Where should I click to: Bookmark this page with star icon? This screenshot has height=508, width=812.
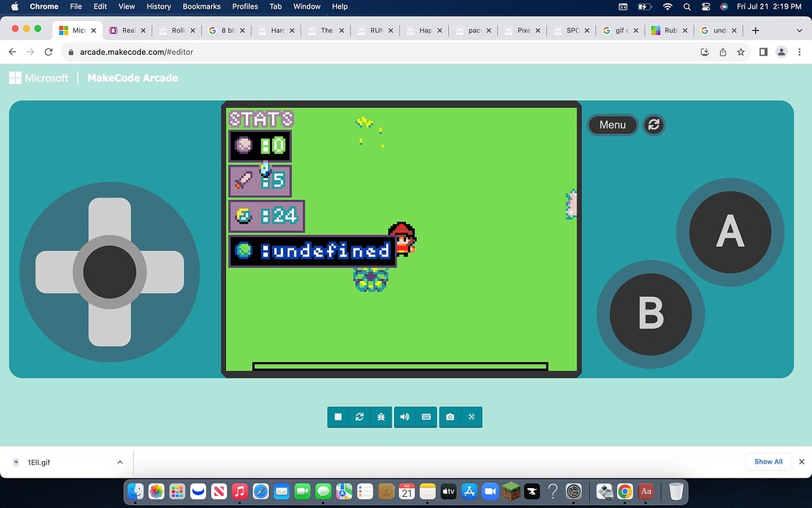coord(741,52)
